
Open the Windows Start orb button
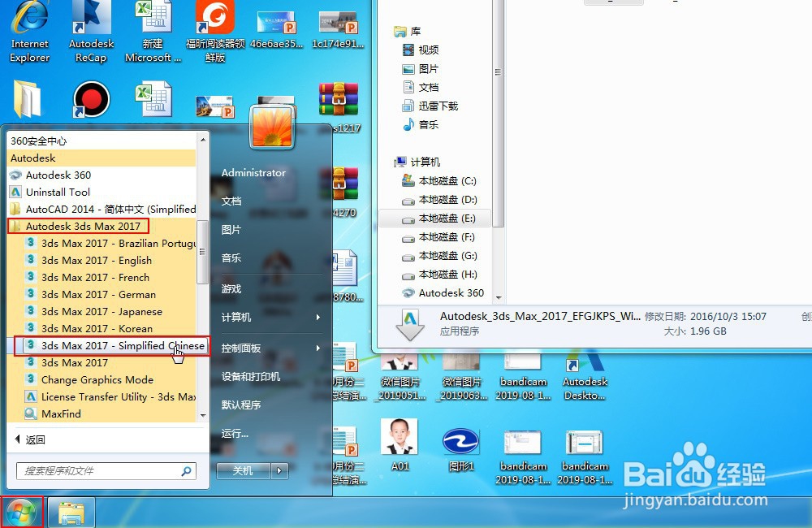pyautogui.click(x=21, y=513)
